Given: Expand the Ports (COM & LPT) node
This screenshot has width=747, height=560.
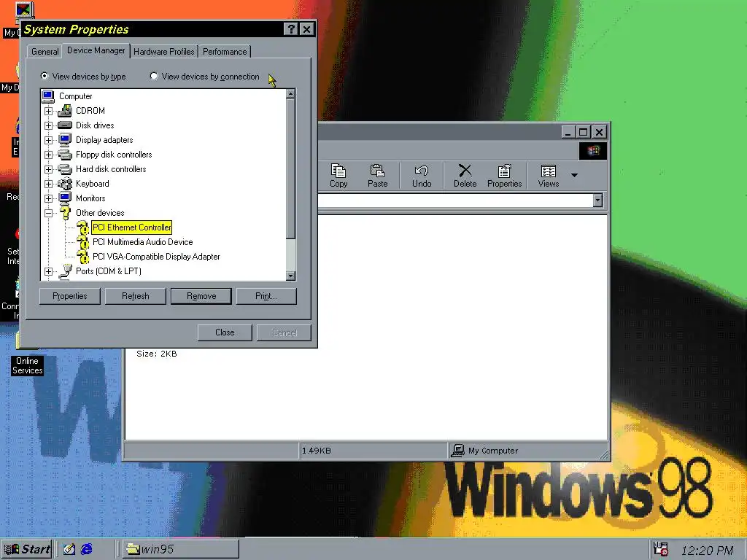Looking at the screenshot, I should pyautogui.click(x=48, y=271).
